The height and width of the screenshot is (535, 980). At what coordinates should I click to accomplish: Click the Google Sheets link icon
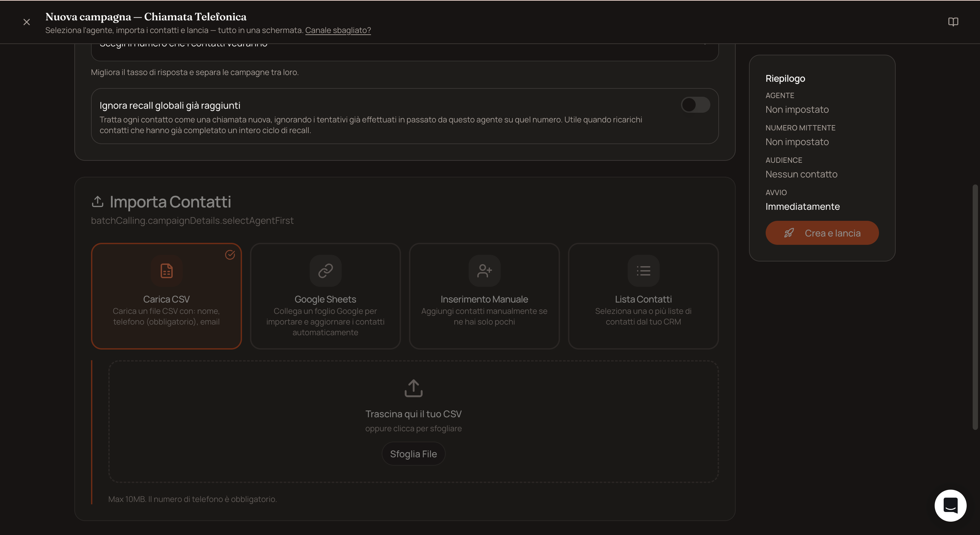click(325, 271)
